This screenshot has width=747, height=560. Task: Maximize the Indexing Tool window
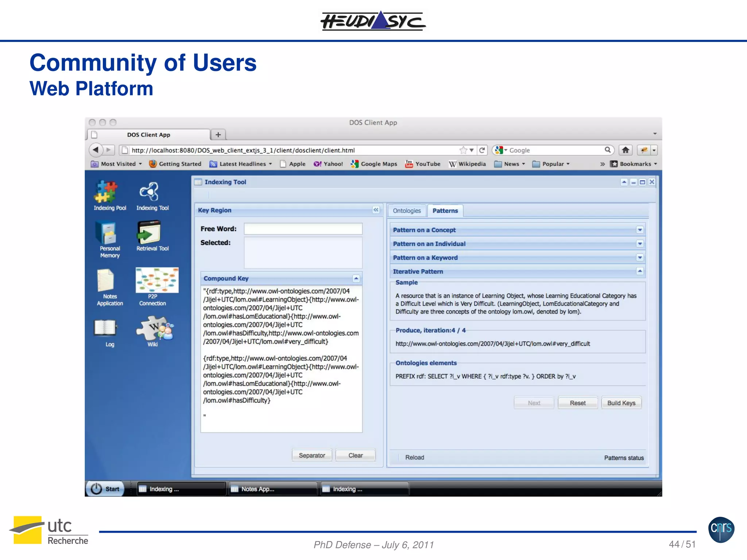tap(643, 182)
